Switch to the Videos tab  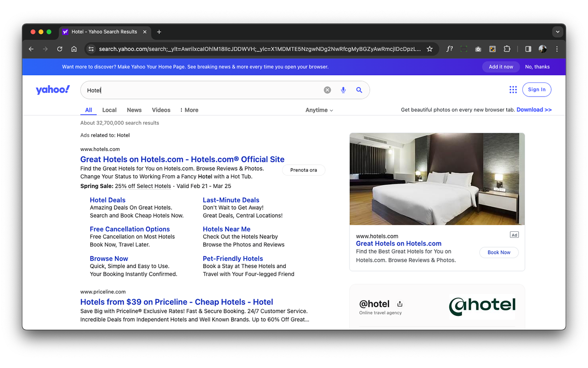click(161, 110)
